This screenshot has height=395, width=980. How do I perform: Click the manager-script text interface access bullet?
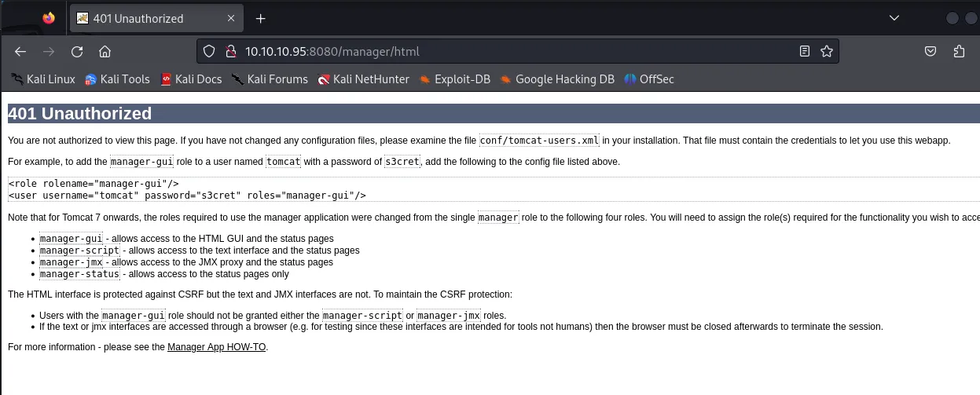coord(200,251)
